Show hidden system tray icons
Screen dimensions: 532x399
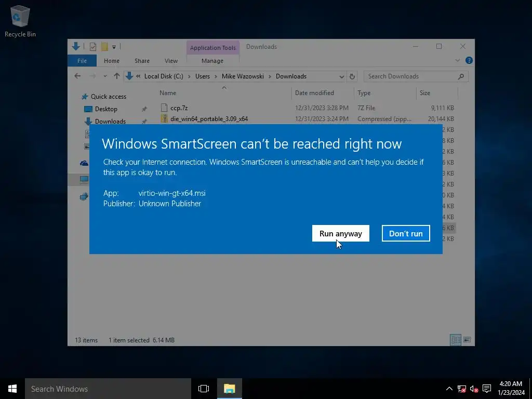coord(449,389)
